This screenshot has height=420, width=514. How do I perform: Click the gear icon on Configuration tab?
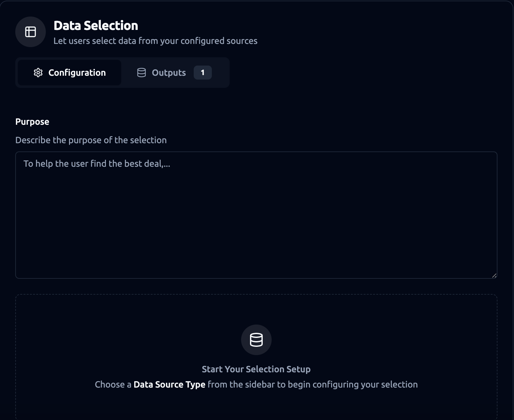[x=38, y=73]
